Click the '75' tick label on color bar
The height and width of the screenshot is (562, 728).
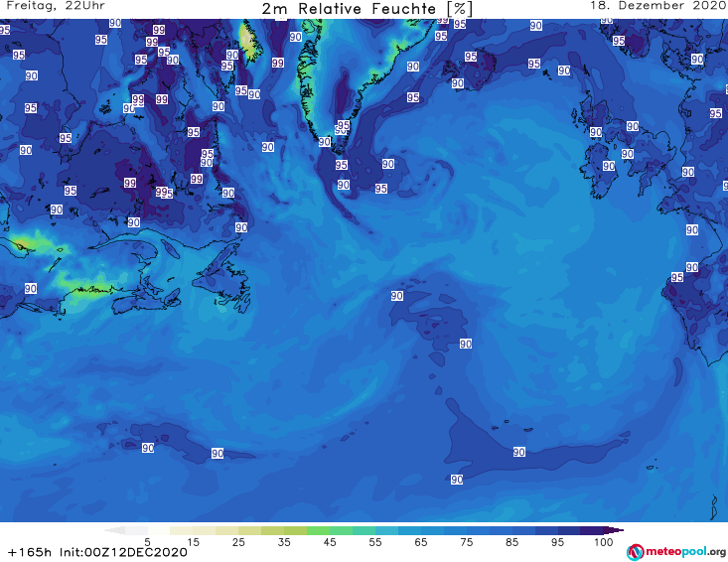click(x=466, y=542)
